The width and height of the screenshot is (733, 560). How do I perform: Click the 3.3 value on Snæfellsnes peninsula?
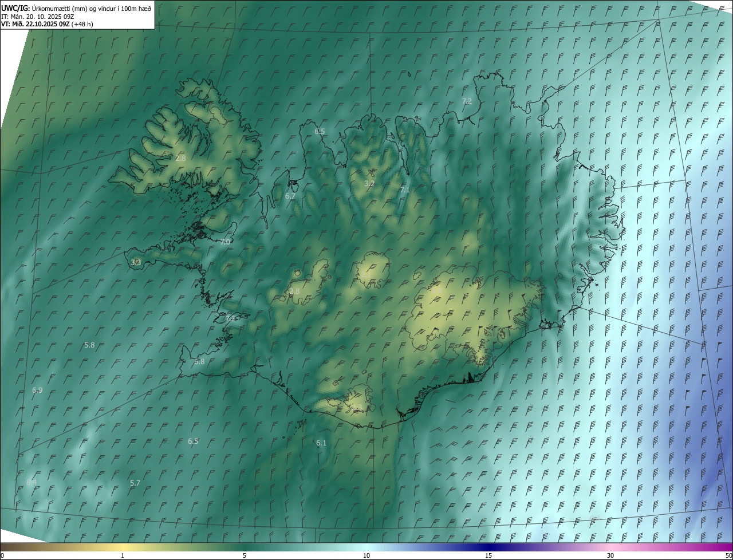[136, 262]
